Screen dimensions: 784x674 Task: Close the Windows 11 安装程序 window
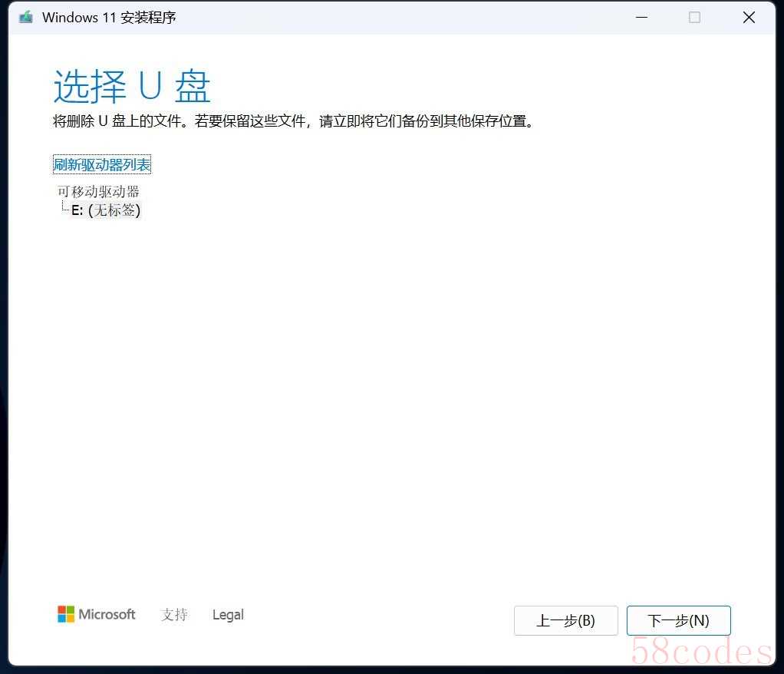pos(749,17)
